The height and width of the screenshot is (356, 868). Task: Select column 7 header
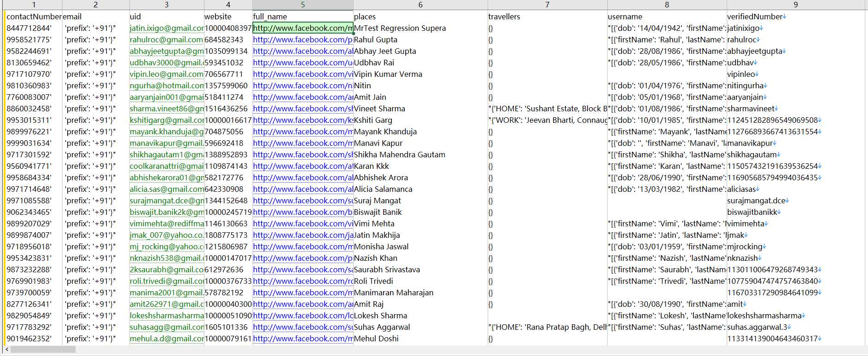(547, 5)
